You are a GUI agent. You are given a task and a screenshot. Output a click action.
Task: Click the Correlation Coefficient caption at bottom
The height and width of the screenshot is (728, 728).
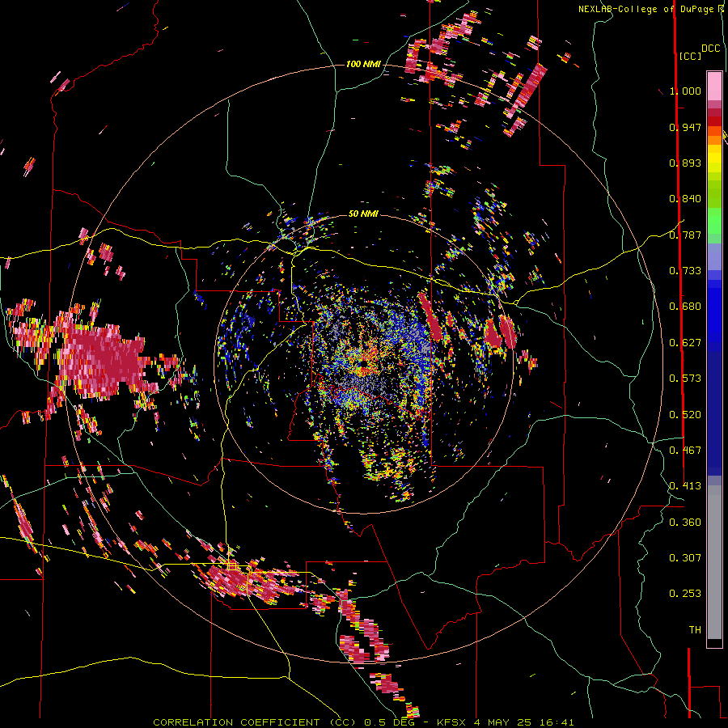[363, 722]
